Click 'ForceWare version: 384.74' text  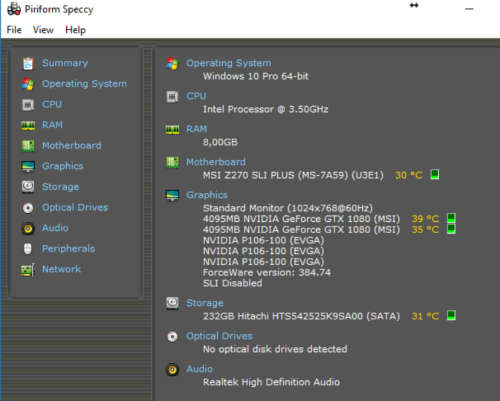point(267,273)
